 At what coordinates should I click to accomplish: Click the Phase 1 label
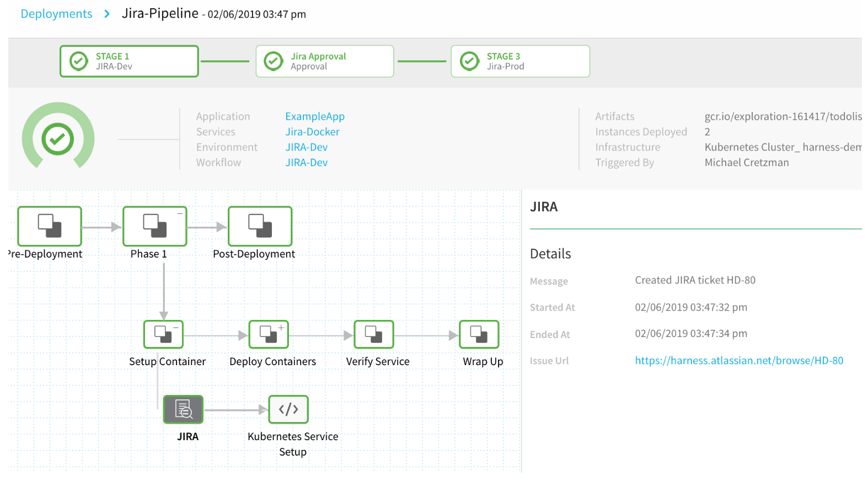coord(148,254)
